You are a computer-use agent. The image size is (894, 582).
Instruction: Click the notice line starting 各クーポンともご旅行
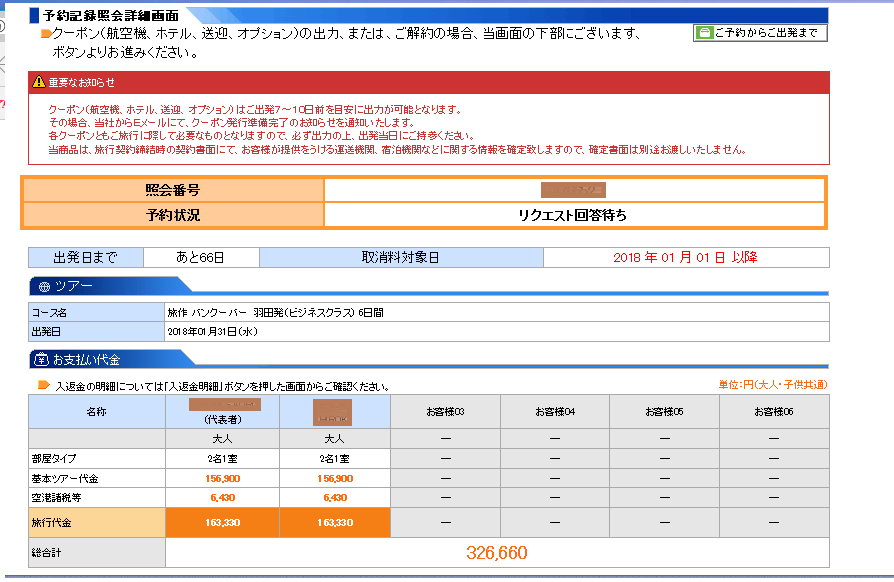261,136
